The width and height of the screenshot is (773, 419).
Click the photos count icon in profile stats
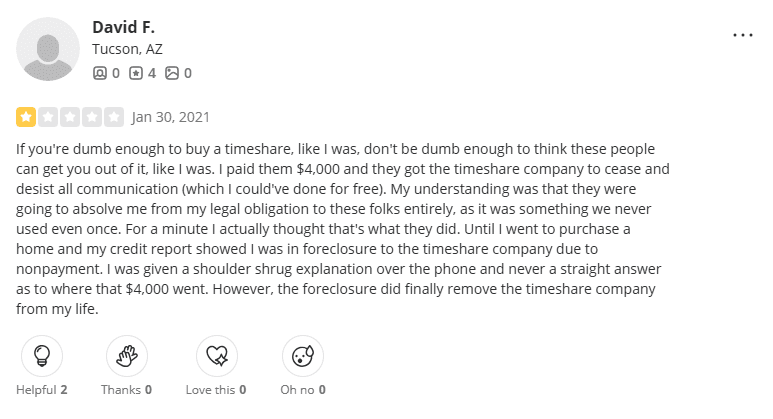point(172,73)
